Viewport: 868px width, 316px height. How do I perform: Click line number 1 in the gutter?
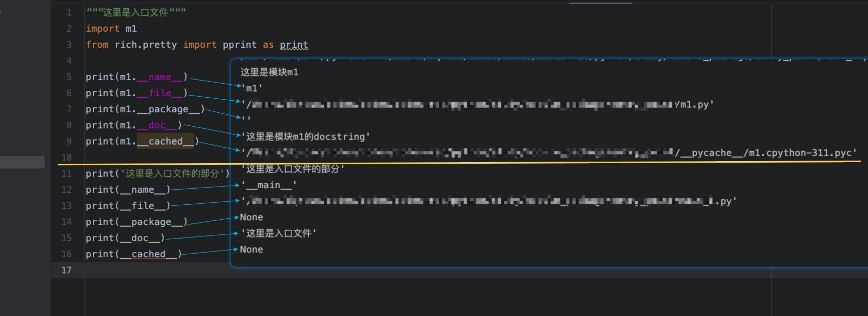tap(69, 12)
